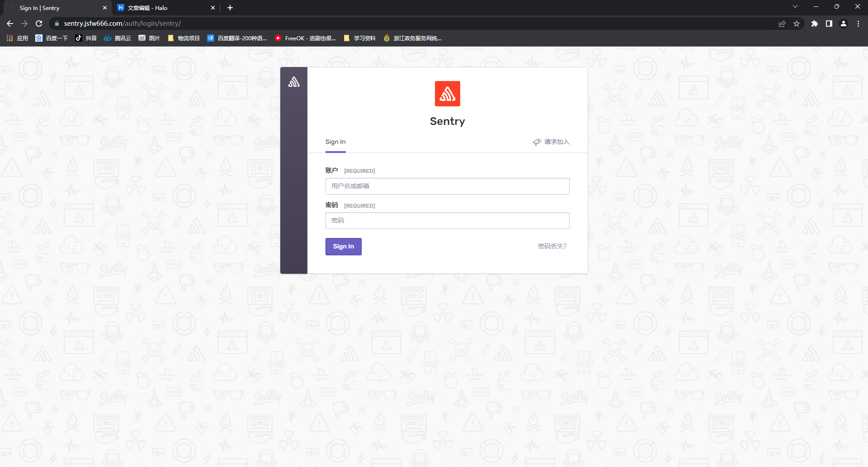Click the Sentry logo in the purple sidebar
Viewport: 868px width, 467px height.
tap(294, 82)
